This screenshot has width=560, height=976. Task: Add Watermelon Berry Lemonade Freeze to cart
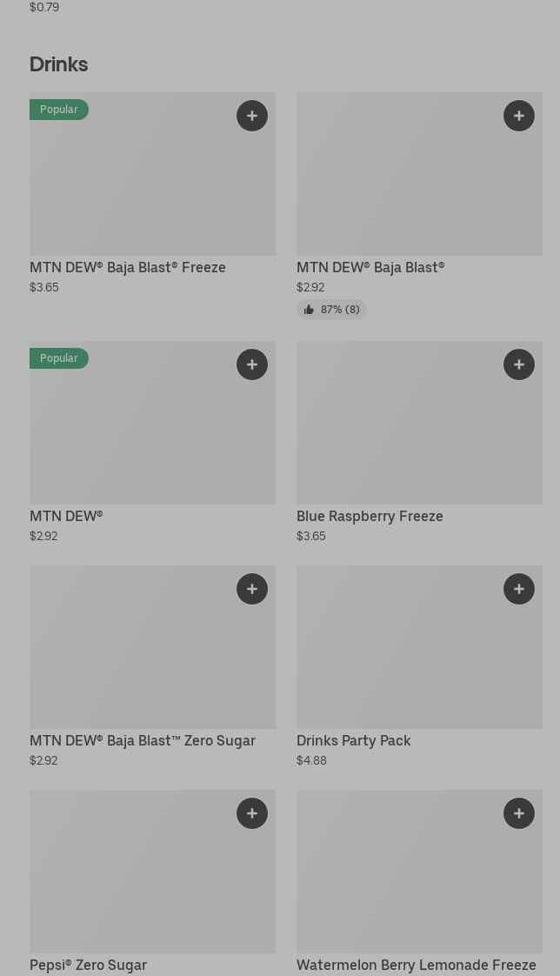point(519,813)
